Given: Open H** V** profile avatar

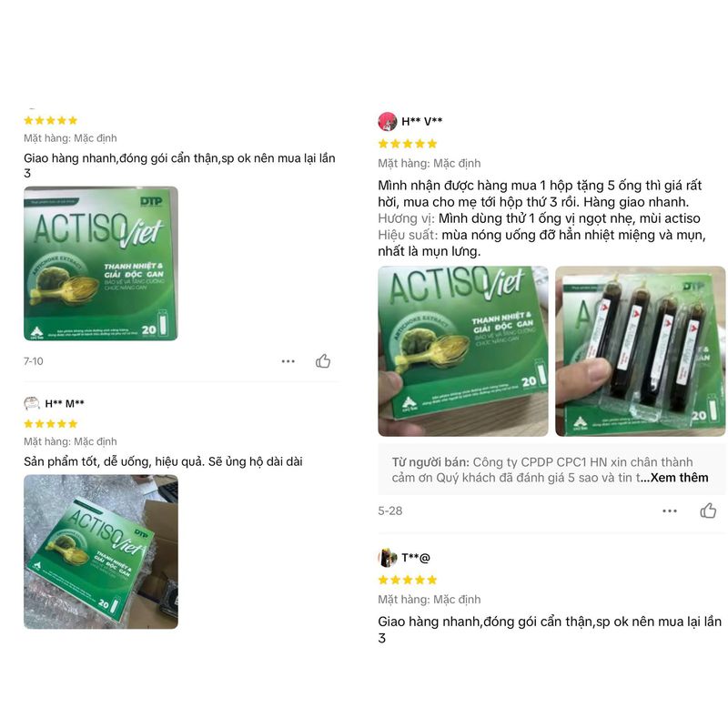Looking at the screenshot, I should (388, 122).
